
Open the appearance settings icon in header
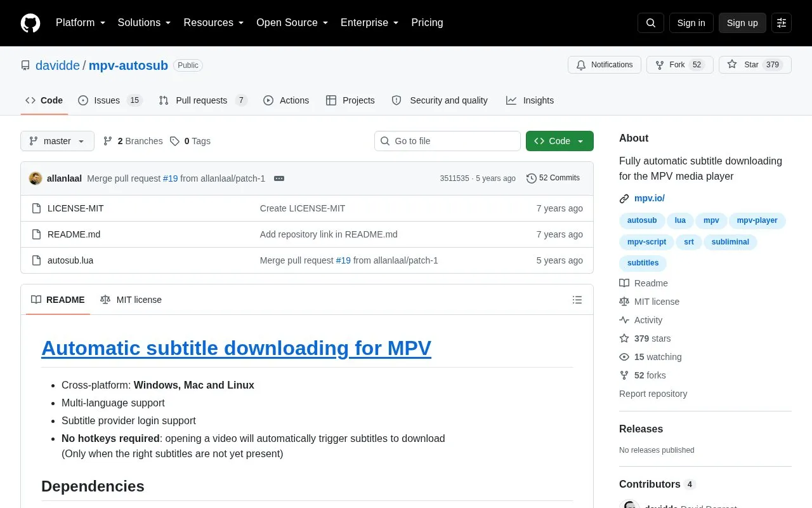coord(782,23)
